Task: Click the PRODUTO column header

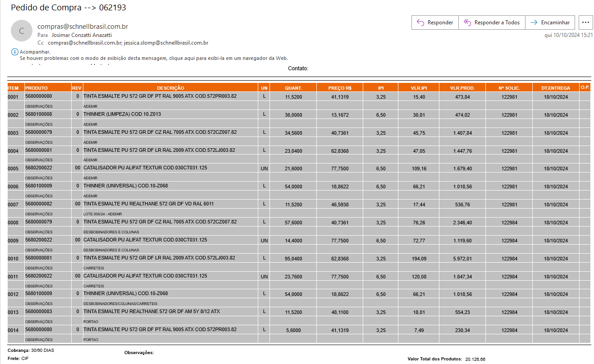Action: tap(37, 88)
